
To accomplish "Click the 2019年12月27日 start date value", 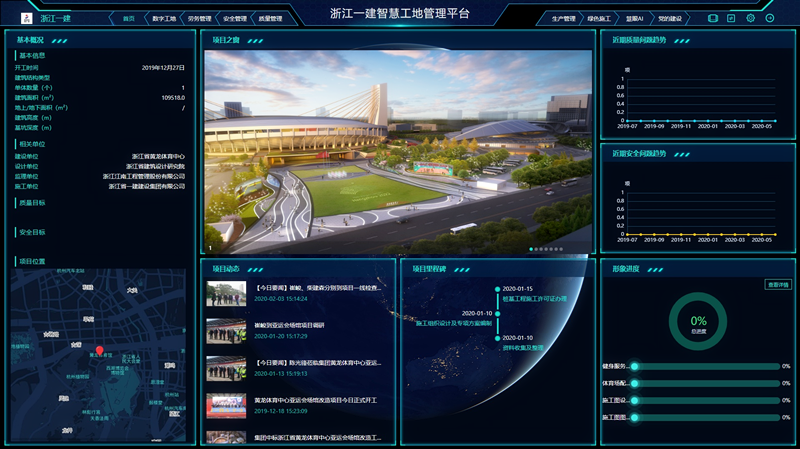I will (x=163, y=68).
